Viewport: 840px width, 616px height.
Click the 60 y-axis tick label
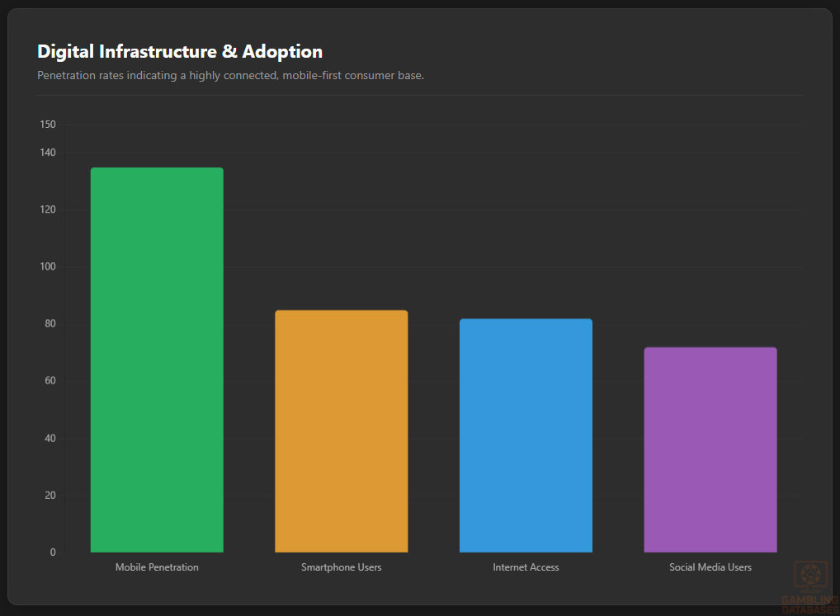coord(50,381)
